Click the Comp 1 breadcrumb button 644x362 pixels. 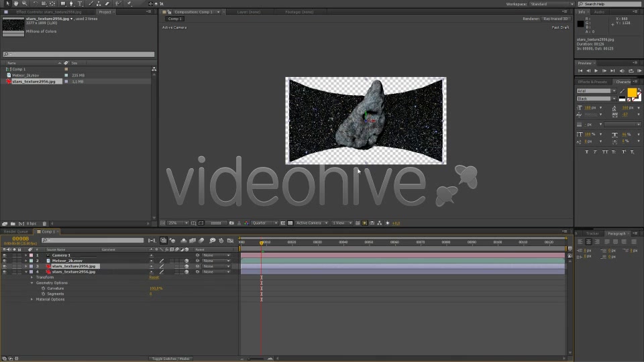175,19
